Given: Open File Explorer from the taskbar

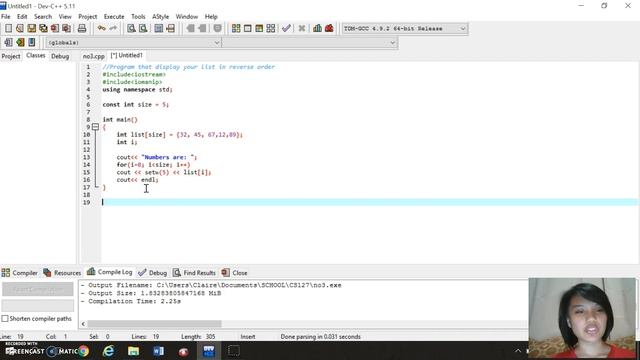Looking at the screenshot, I should click(133, 351).
